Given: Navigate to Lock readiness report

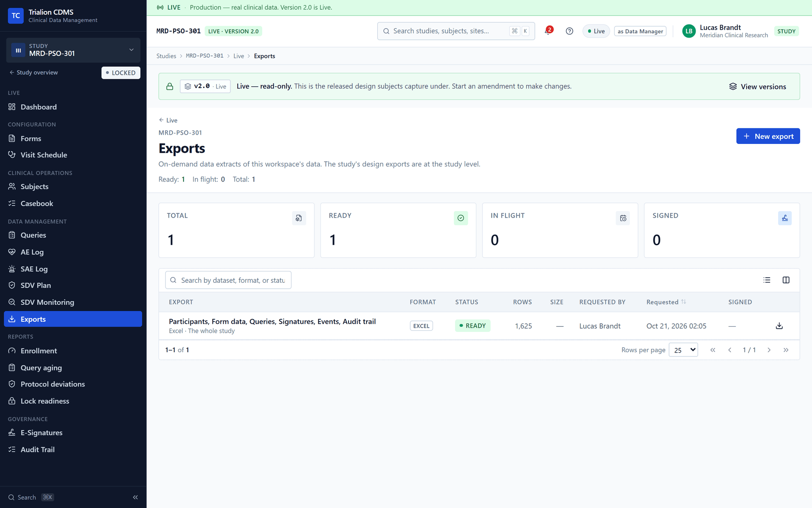Looking at the screenshot, I should pyautogui.click(x=73, y=401).
